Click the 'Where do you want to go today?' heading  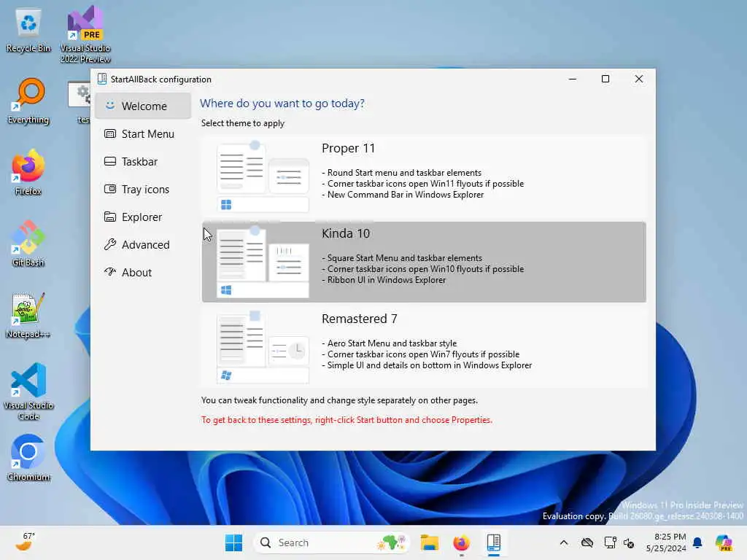pos(282,104)
